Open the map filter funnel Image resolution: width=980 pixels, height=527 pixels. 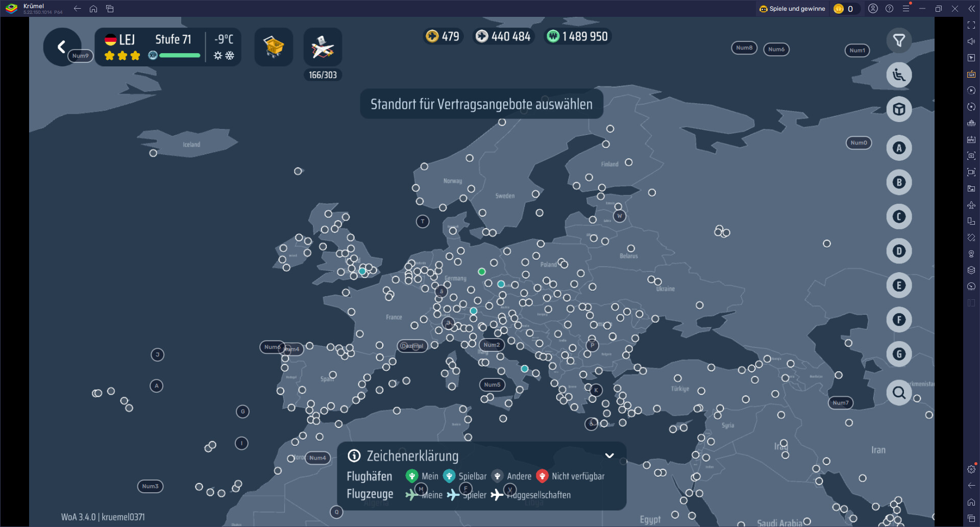pyautogui.click(x=899, y=40)
